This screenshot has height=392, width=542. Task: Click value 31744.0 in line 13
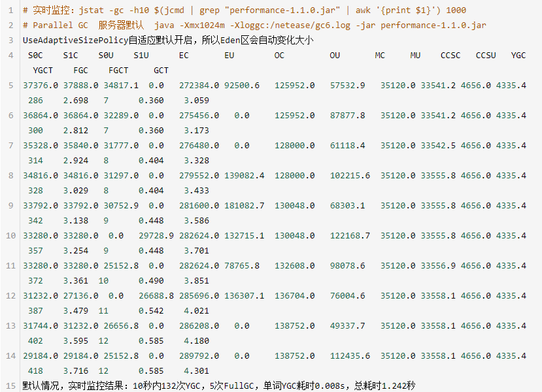tap(41, 326)
